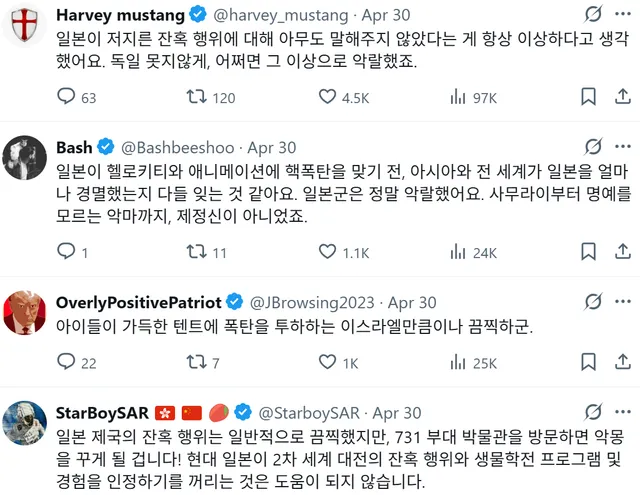Viewport: 640px width, 495px height.
Task: Like the Bash tweet
Action: pyautogui.click(x=328, y=252)
